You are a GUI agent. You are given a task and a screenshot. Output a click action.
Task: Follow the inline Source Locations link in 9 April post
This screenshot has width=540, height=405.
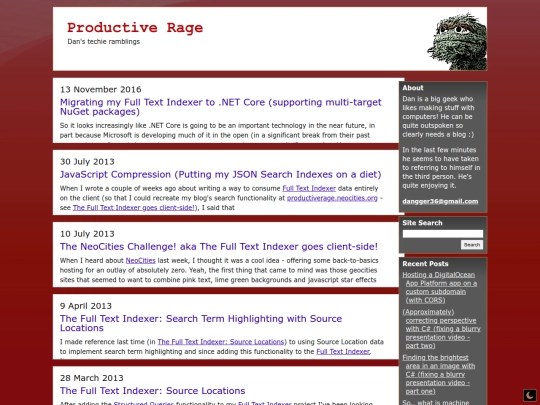tap(221, 342)
